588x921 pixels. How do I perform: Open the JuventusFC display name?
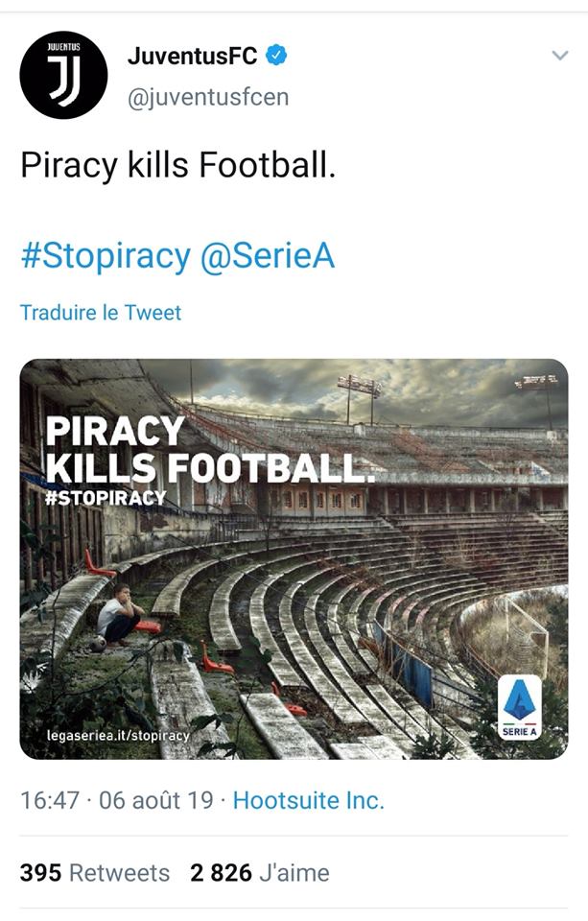pos(192,57)
